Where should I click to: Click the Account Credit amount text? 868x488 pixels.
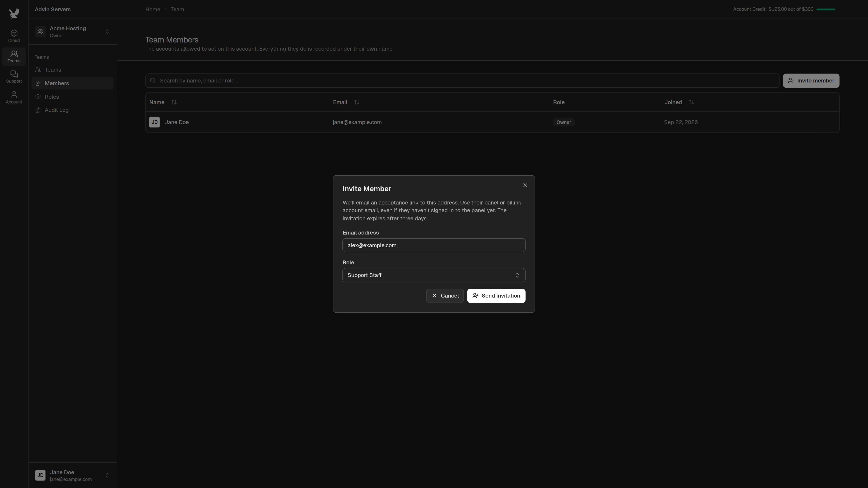pyautogui.click(x=791, y=9)
